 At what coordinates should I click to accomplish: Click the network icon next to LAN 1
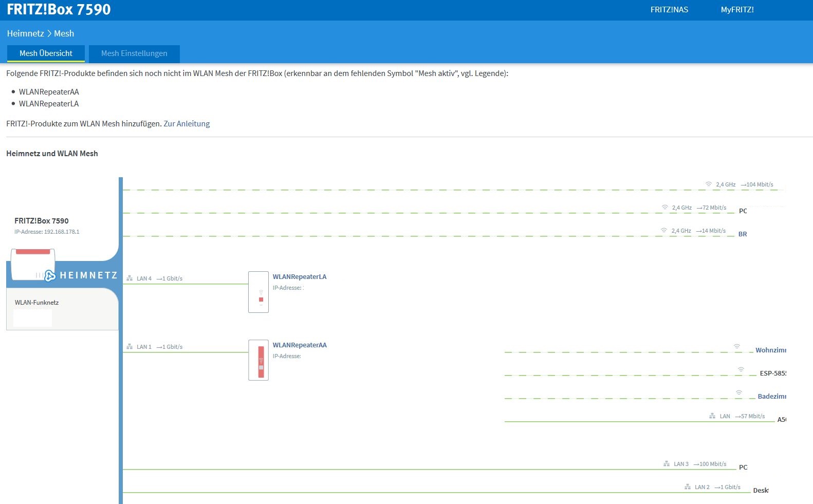pyautogui.click(x=130, y=347)
